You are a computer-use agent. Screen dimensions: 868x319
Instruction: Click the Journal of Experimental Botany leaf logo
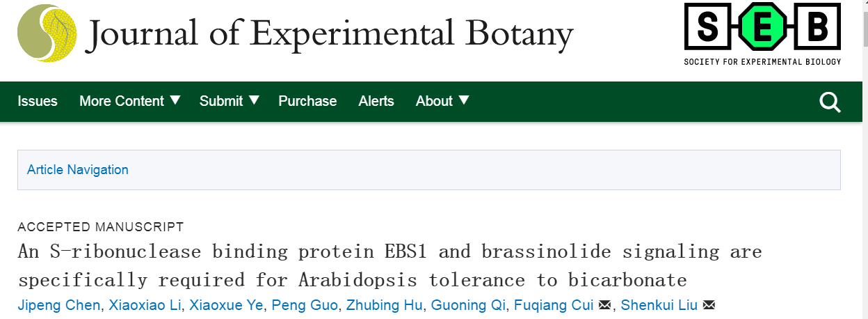tap(47, 33)
